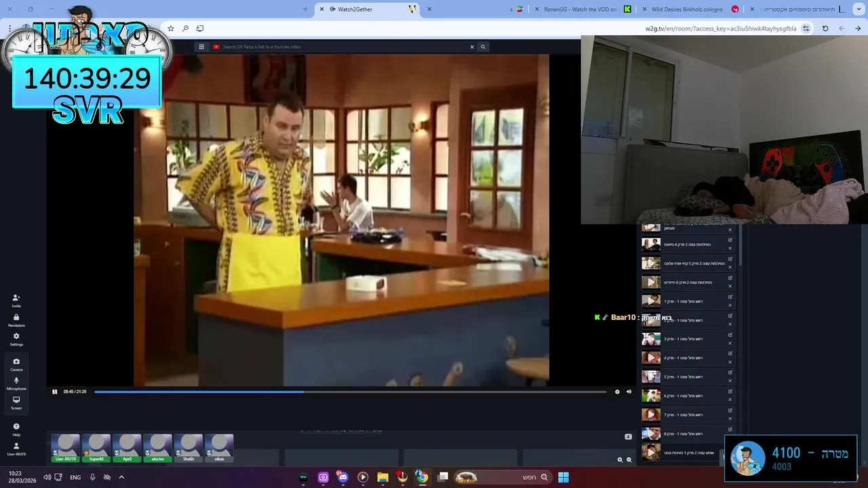Toggle the Microphone in the sidebar

(16, 384)
